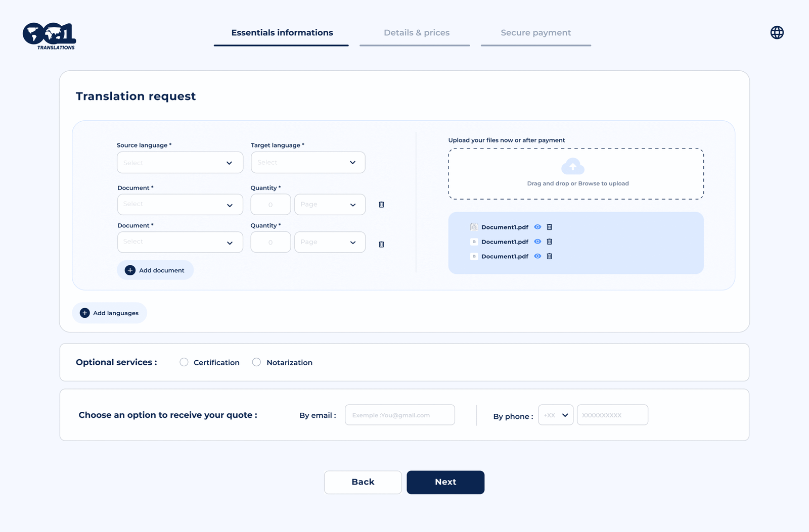
Task: Expand the phone country code dropdown
Action: coord(555,415)
